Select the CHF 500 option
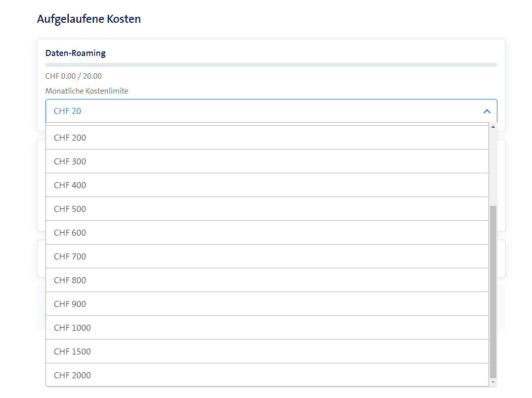 (x=267, y=209)
